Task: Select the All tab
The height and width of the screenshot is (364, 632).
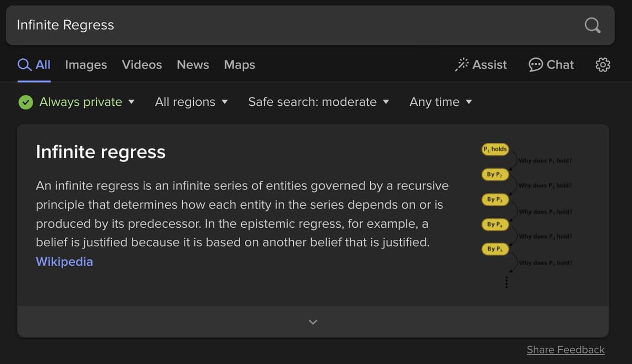Action: pyautogui.click(x=34, y=65)
